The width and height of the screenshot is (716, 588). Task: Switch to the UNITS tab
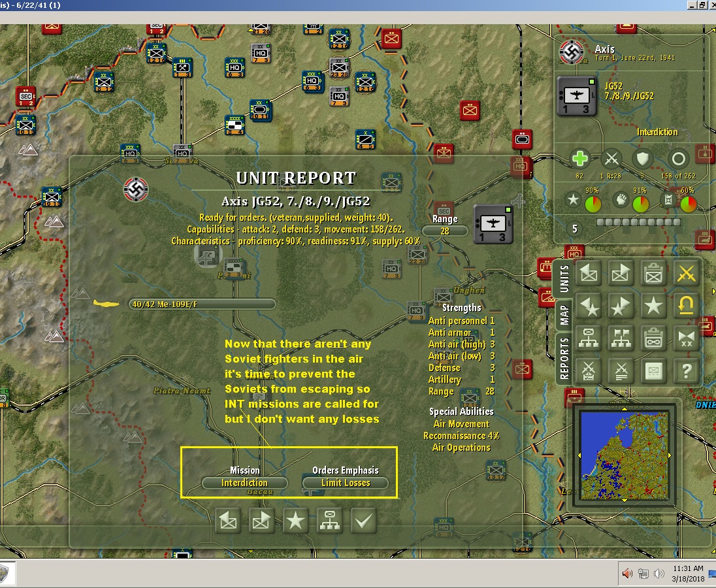point(564,278)
